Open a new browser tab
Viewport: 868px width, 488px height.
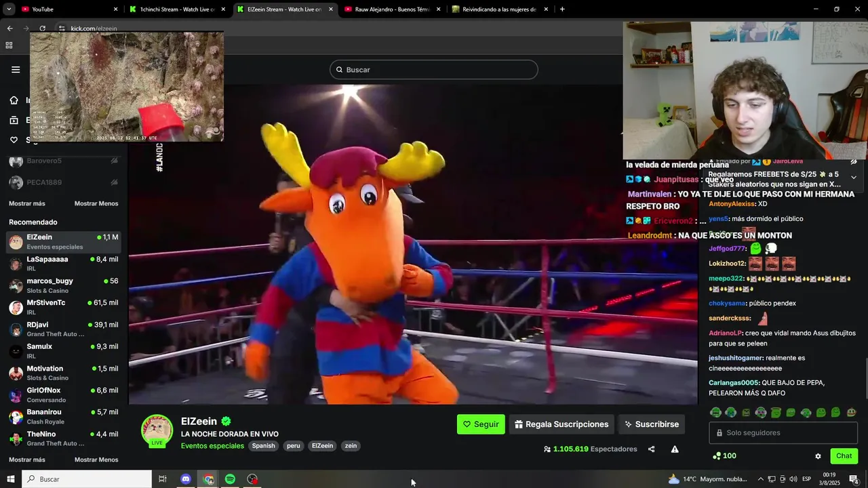click(562, 9)
